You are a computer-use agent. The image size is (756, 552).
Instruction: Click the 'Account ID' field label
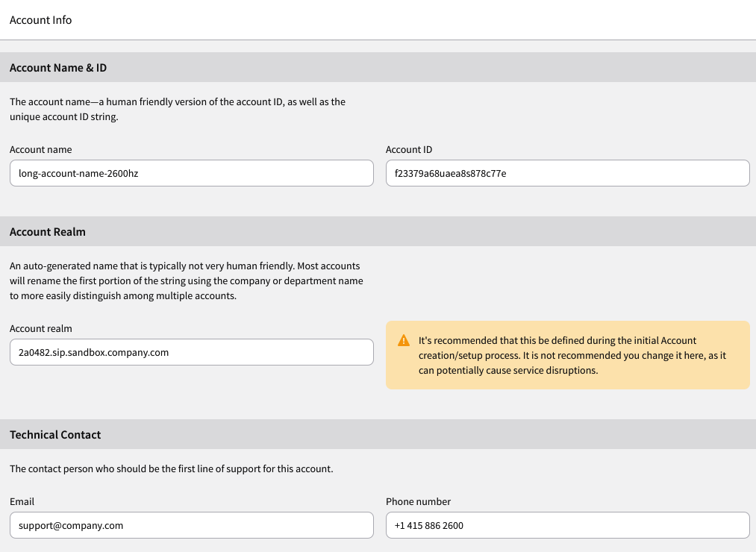click(x=409, y=149)
